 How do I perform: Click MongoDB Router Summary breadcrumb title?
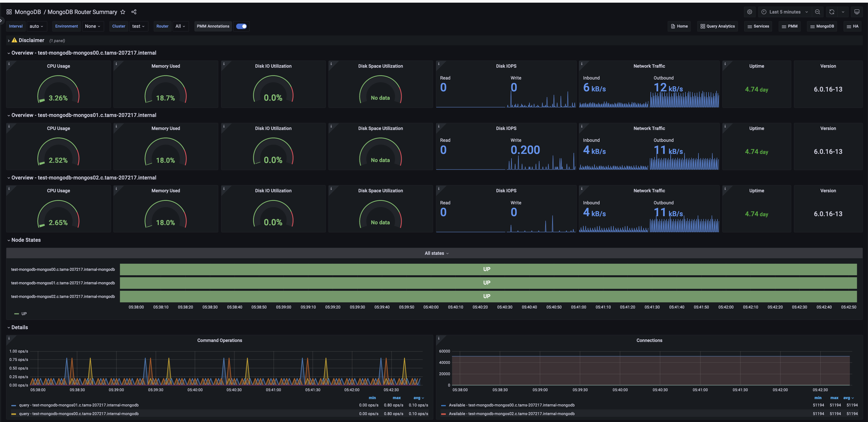pyautogui.click(x=82, y=12)
